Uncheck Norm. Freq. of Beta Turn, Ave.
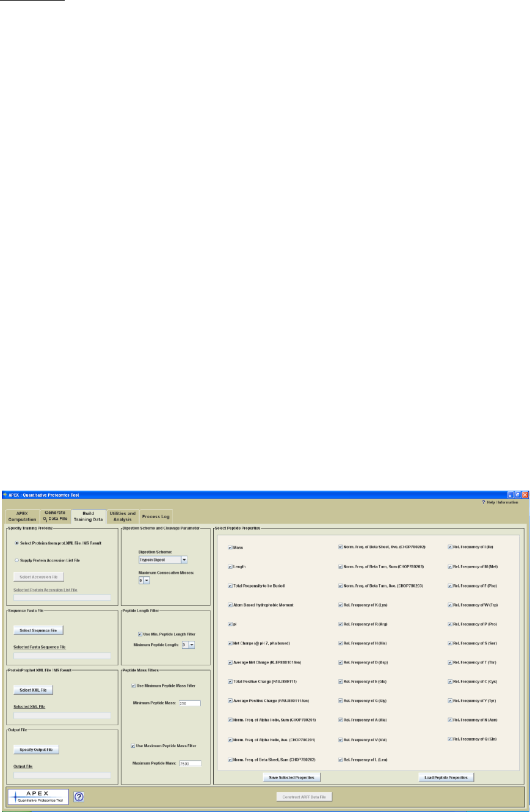Screen dimensions: 530x812 point(340,585)
